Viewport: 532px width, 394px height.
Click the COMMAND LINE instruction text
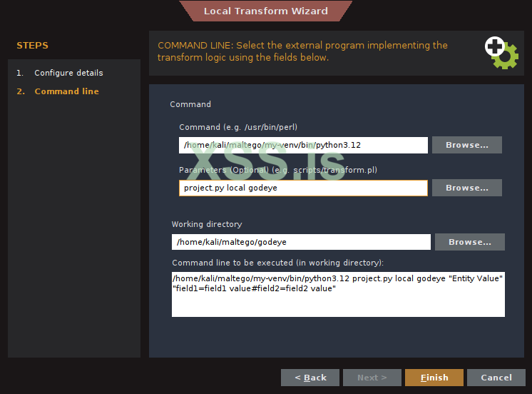pyautogui.click(x=302, y=51)
